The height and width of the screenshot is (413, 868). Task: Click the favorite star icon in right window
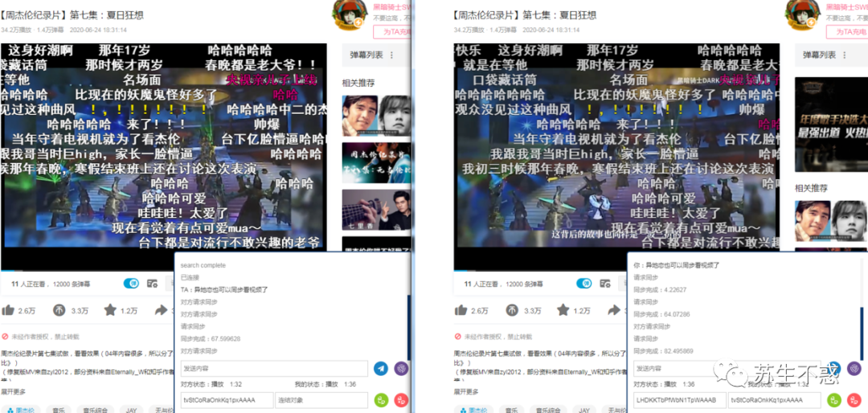pos(563,310)
